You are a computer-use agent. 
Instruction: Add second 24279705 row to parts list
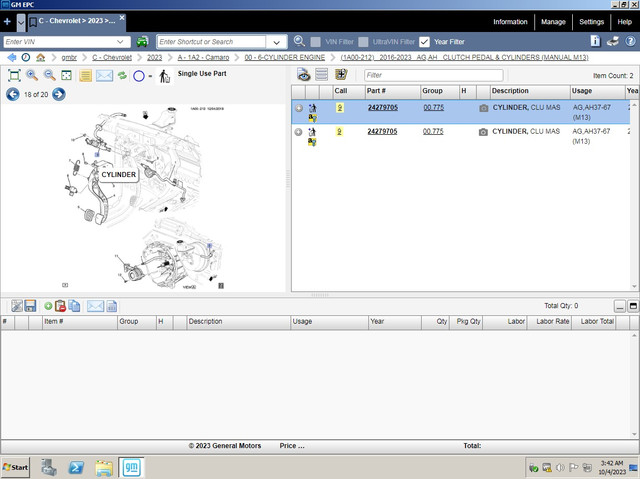click(298, 132)
